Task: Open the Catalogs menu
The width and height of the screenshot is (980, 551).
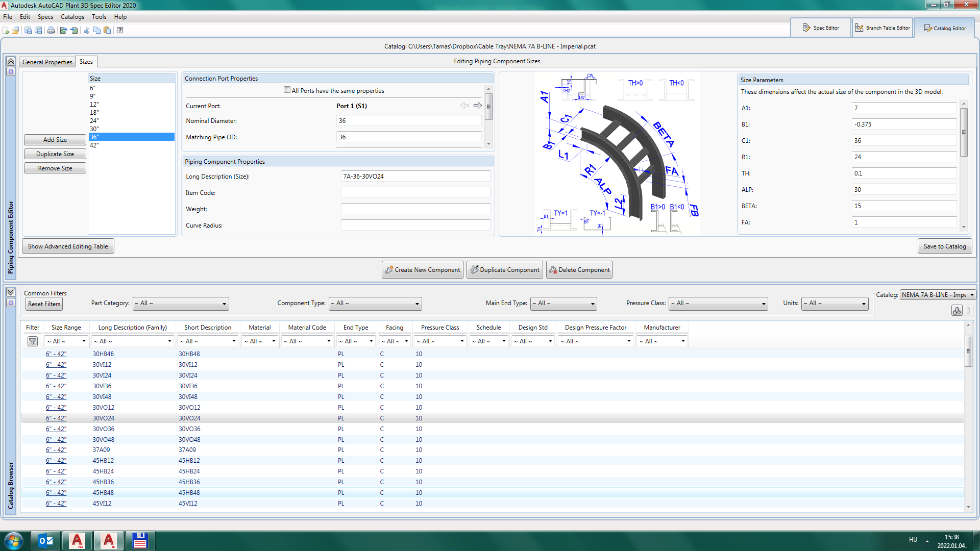Action: pyautogui.click(x=72, y=17)
